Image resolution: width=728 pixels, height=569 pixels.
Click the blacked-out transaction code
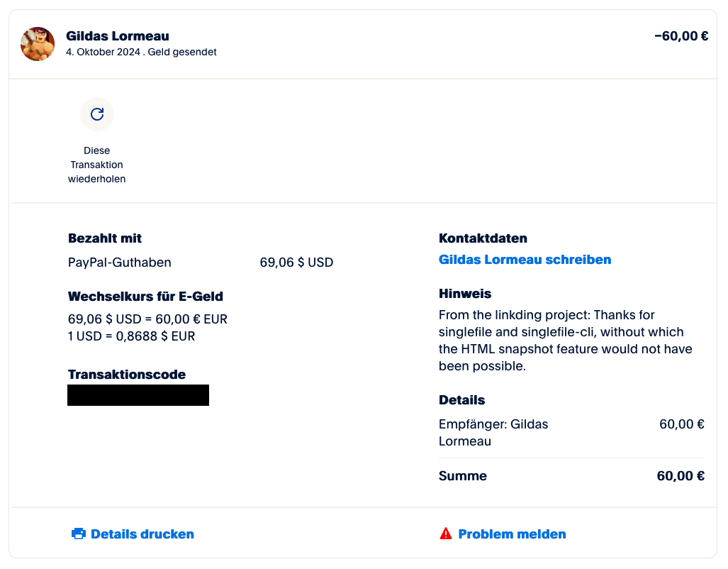tap(138, 395)
